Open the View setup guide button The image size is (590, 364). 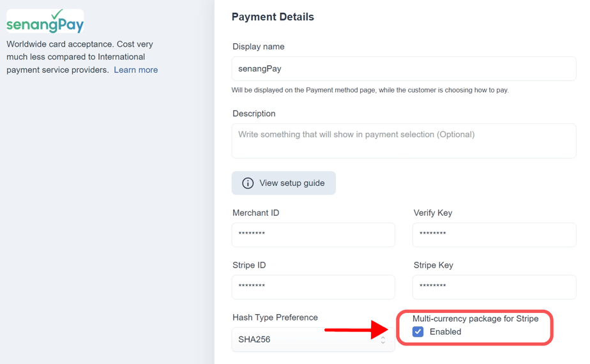point(284,183)
